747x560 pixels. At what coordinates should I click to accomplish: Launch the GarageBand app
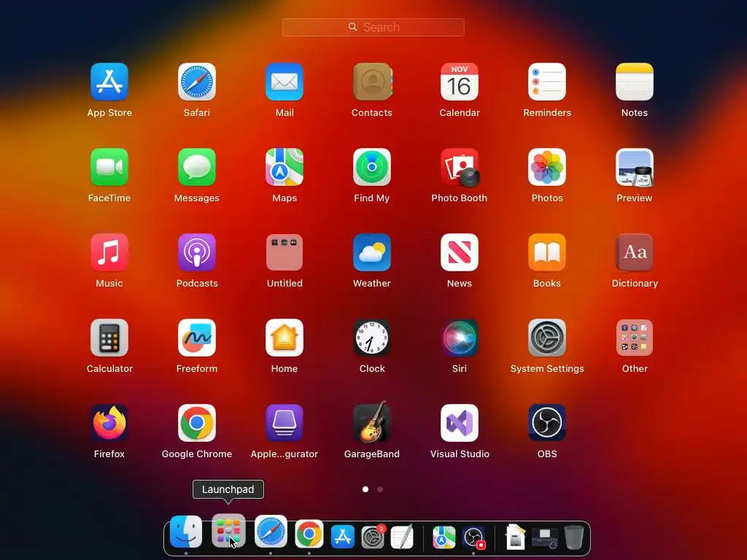[372, 422]
